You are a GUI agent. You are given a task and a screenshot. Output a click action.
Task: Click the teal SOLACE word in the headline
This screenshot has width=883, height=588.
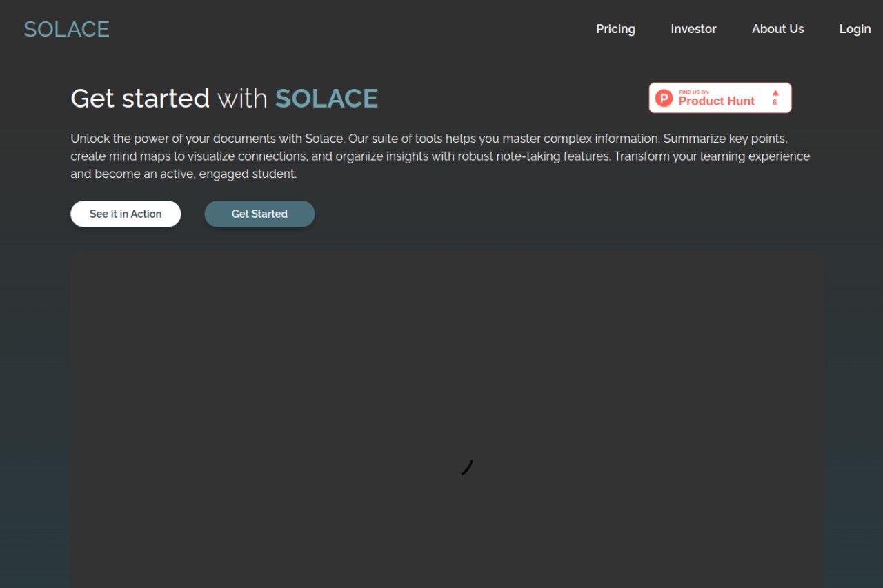pyautogui.click(x=326, y=99)
